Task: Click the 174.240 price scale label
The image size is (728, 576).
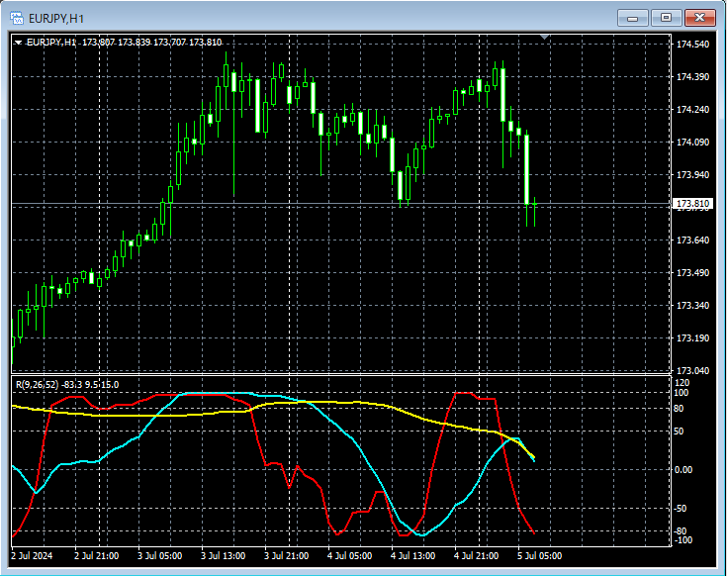Action: [692, 109]
